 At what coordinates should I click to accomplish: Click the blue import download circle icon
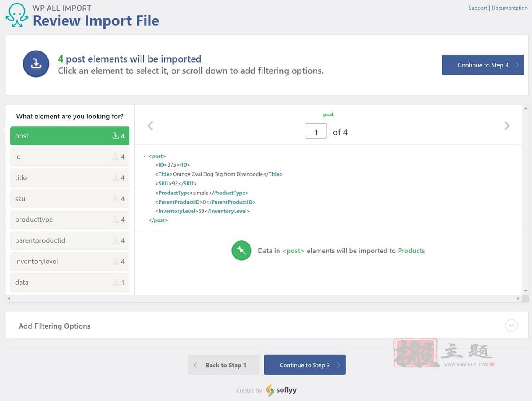point(36,64)
